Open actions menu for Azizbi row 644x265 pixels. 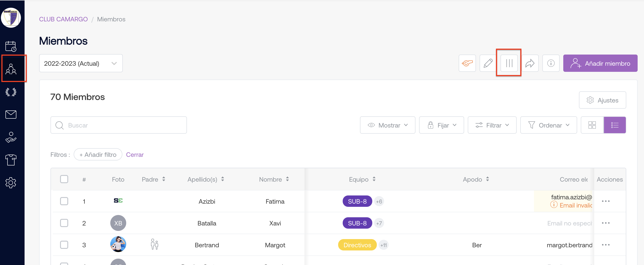606,201
